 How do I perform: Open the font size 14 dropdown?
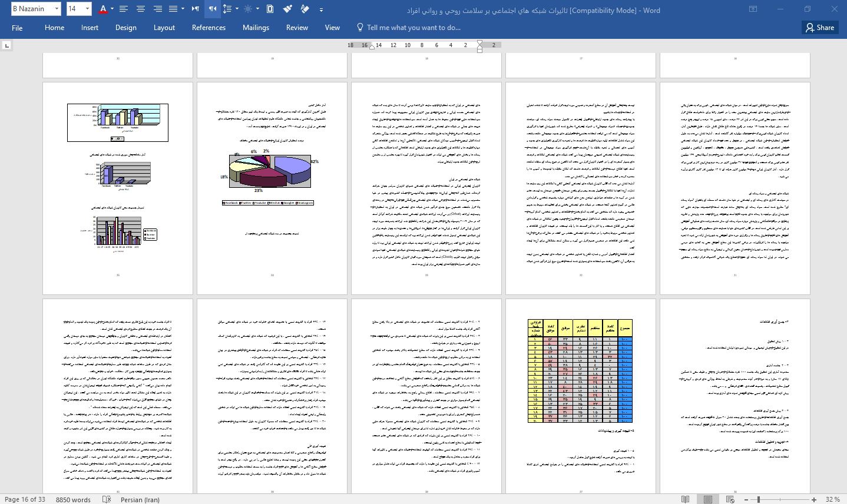87,9
